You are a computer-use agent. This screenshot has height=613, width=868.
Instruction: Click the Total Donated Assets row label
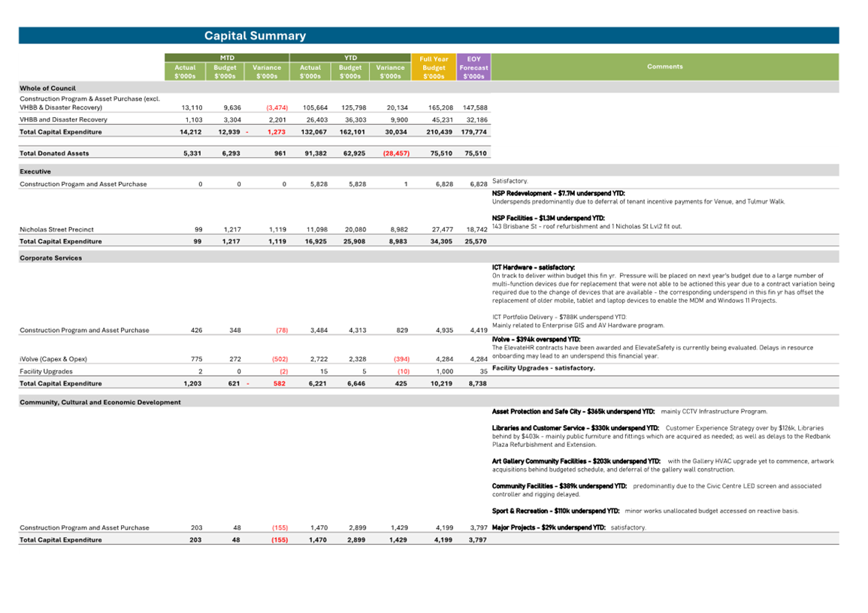[x=54, y=153]
